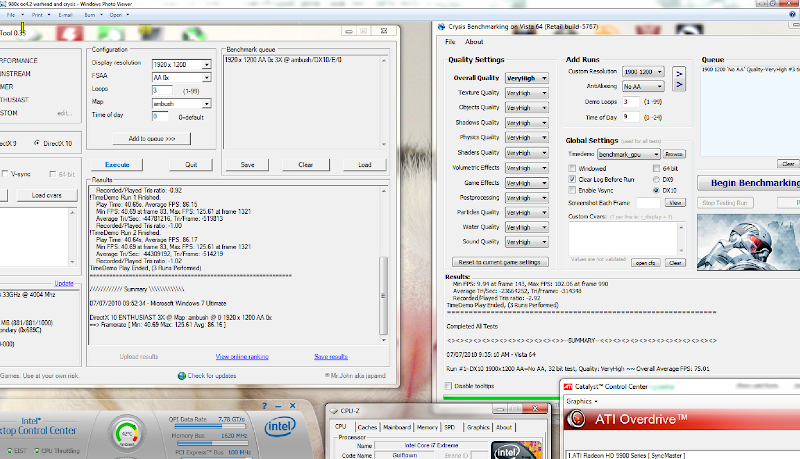Viewport: 800px width, 459px height.
Task: Click the Browse button next to Timedemo
Action: click(673, 154)
